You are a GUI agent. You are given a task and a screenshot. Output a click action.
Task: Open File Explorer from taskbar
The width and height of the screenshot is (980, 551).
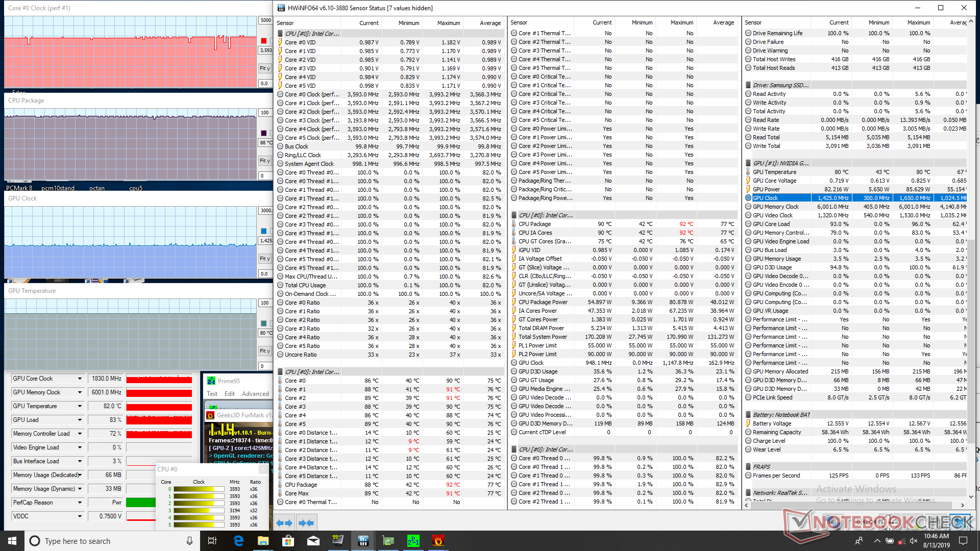pyautogui.click(x=263, y=541)
